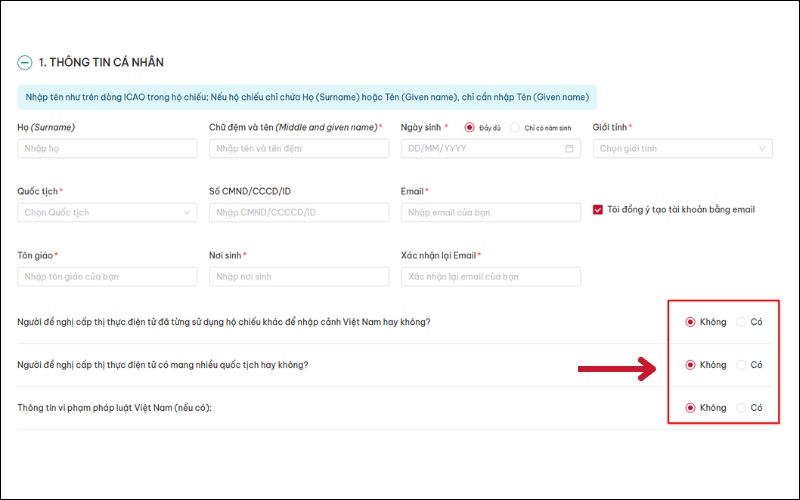Image resolution: width=800 pixels, height=500 pixels.
Task: Click the Nơi sinh input field
Action: point(299,276)
